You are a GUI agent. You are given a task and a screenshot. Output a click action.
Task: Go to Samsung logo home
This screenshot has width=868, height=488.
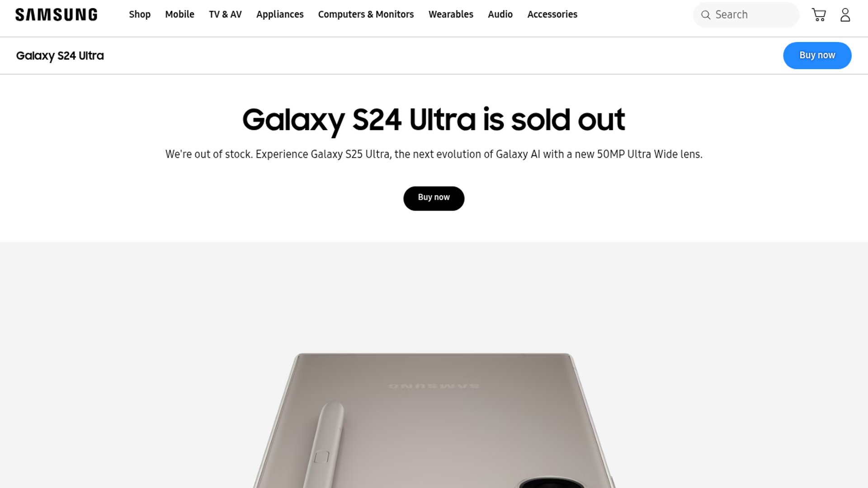click(57, 15)
